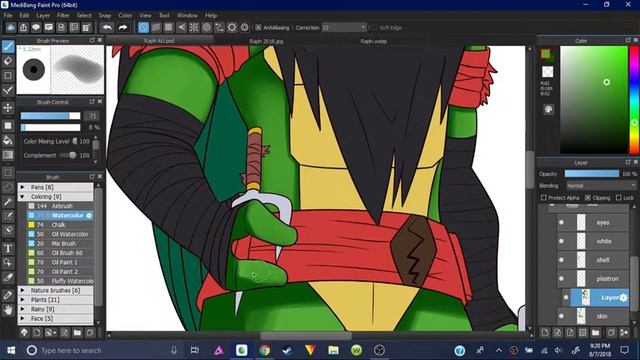Select the Airbrush brush
The height and width of the screenshot is (360, 640).
point(60,206)
